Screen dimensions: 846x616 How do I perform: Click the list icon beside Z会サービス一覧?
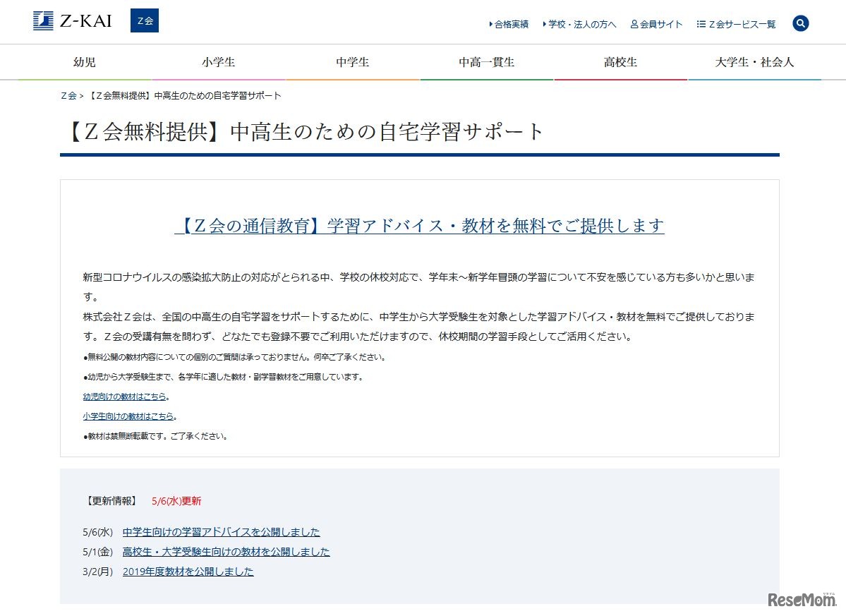[x=701, y=23]
